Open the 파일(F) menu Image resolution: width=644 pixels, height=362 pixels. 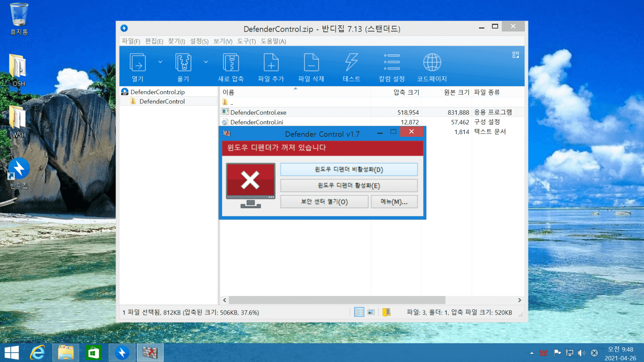point(131,41)
